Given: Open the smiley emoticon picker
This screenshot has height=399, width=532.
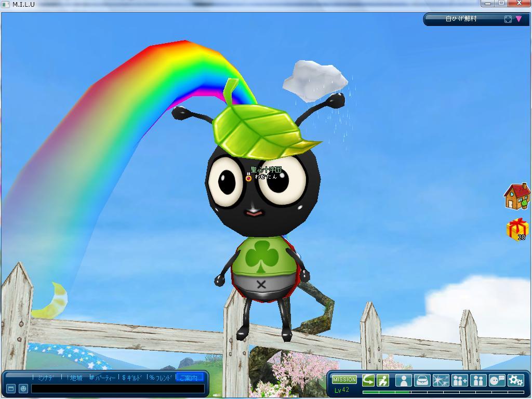Looking at the screenshot, I should pyautogui.click(x=23, y=389).
